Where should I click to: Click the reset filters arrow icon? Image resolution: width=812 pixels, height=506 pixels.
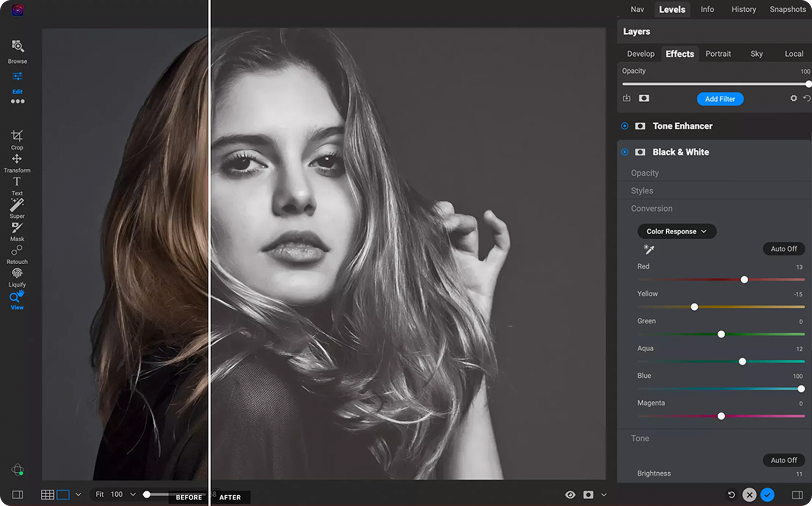[807, 98]
